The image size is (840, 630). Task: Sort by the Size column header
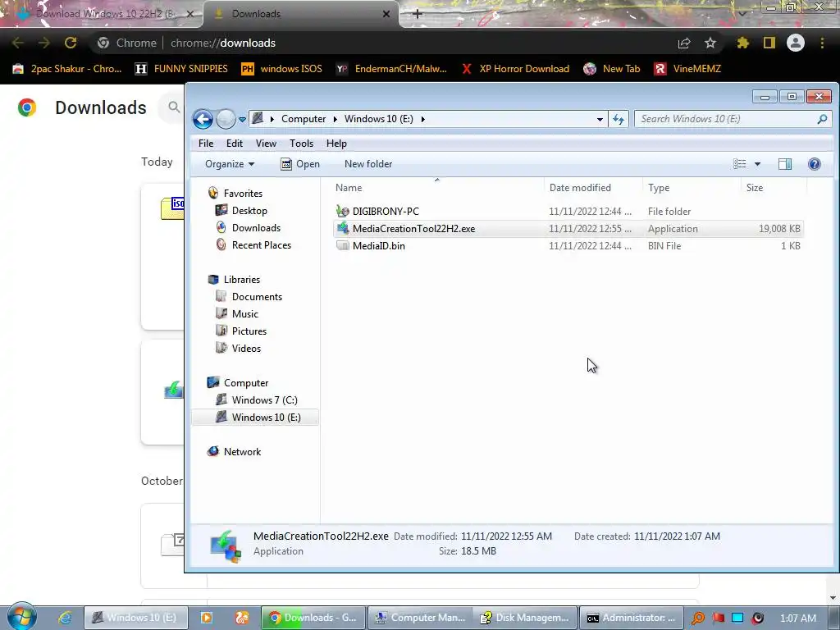pos(773,188)
